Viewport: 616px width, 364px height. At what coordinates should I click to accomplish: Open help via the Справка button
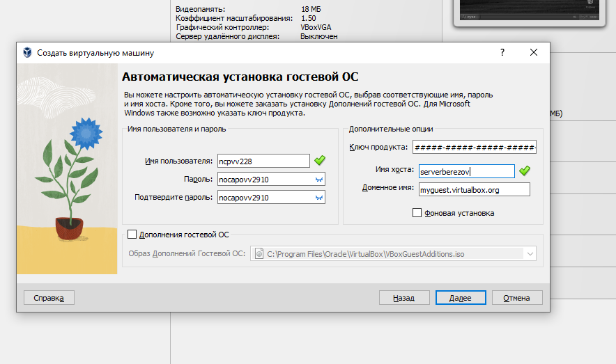[49, 298]
